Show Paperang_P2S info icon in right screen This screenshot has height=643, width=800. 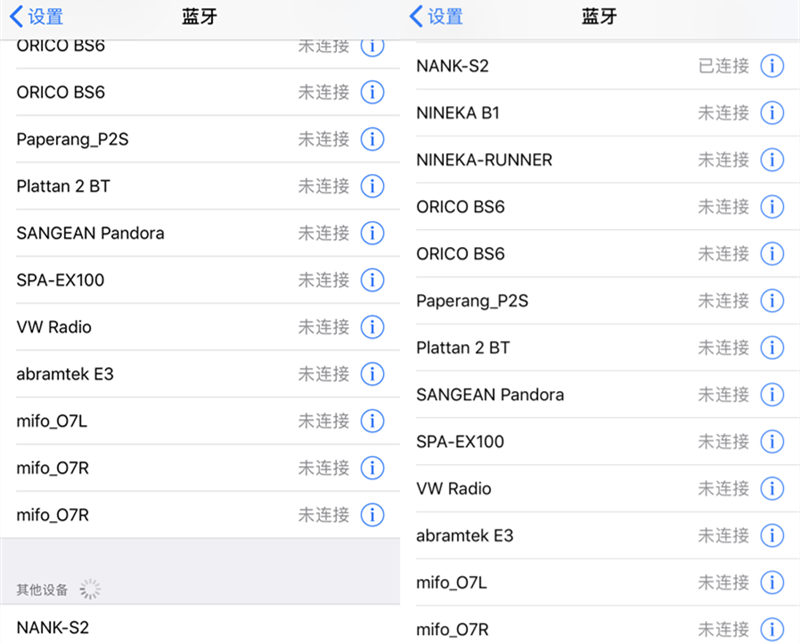[772, 301]
